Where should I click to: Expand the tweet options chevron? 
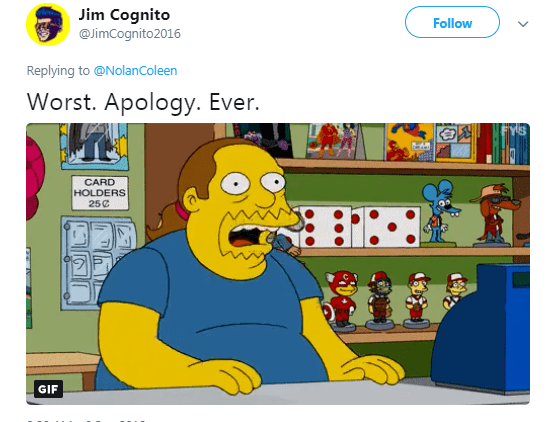click(523, 24)
